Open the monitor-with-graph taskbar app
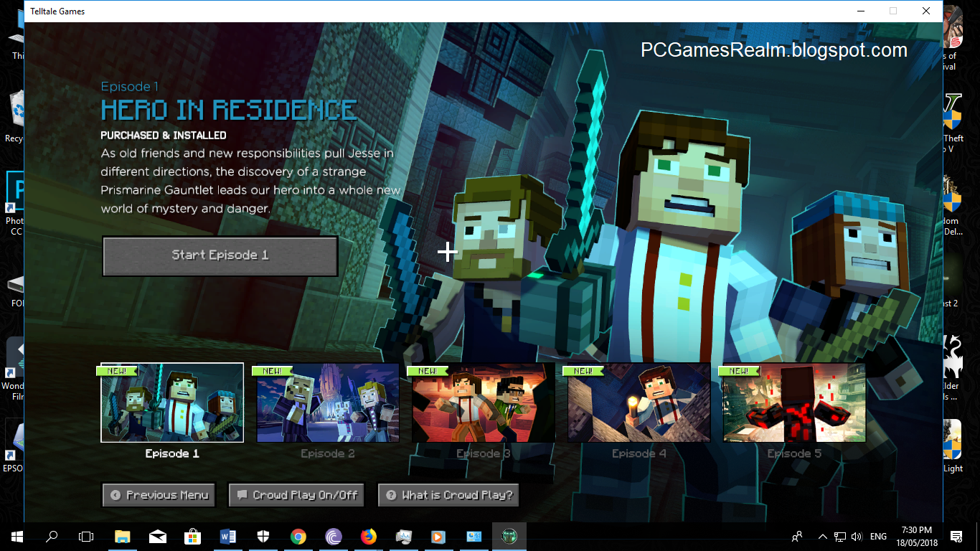The width and height of the screenshot is (980, 551). pyautogui.click(x=404, y=536)
